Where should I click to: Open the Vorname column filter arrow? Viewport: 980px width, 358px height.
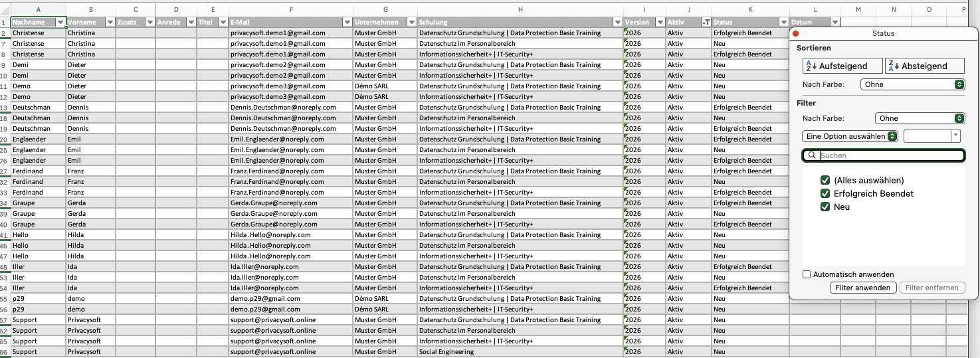(x=110, y=23)
